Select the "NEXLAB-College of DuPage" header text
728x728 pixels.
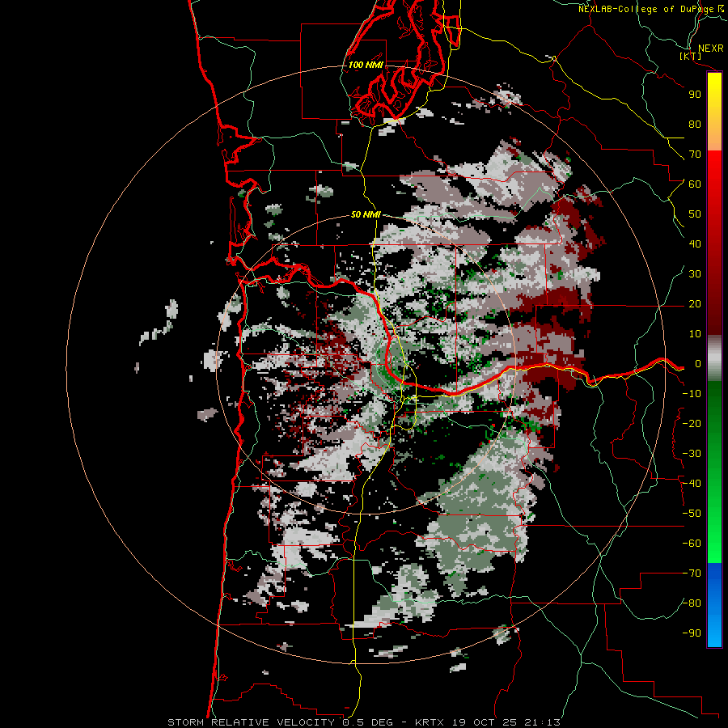[645, 9]
